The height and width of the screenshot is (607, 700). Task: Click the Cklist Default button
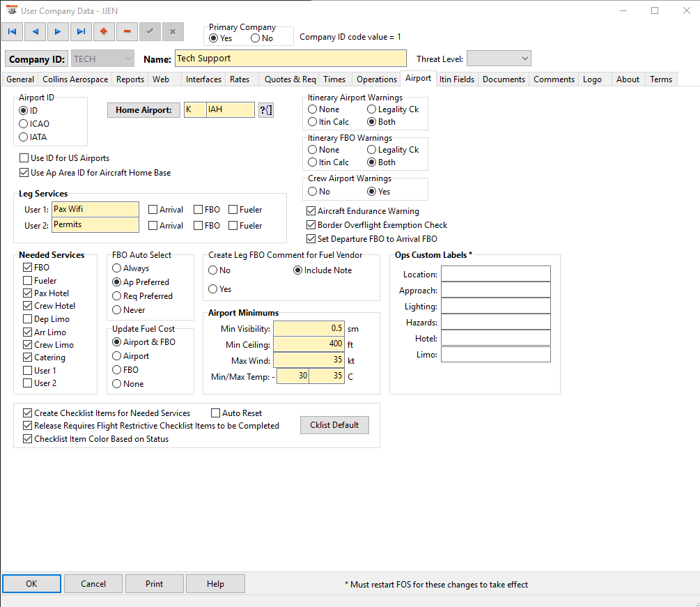334,425
